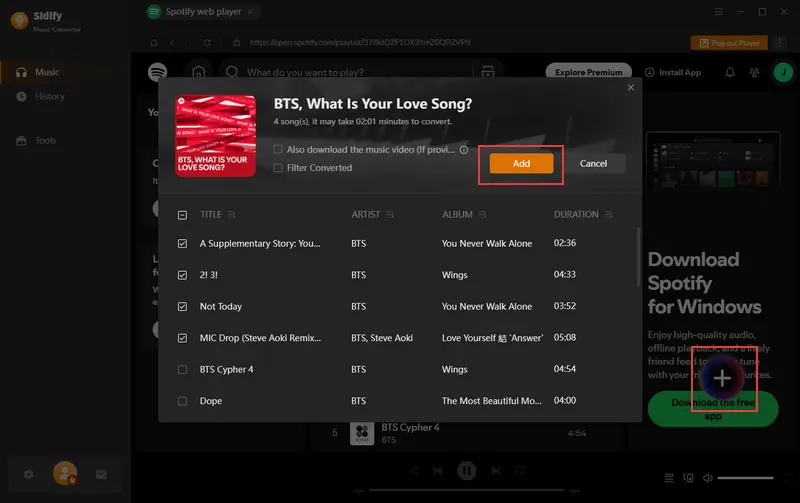800x503 pixels.
Task: Click the green 'Download the free app' button
Action: 713,409
